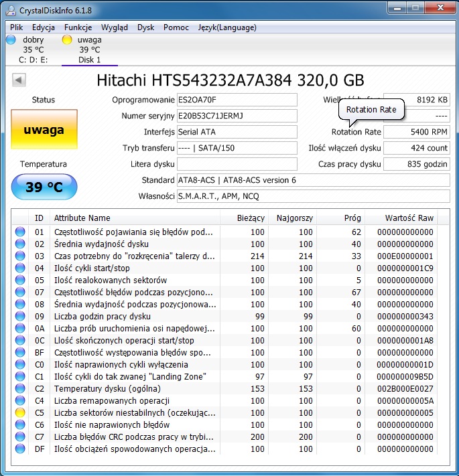Viewport: 459px width, 476px height.
Task: Click the 39 °C temperature button
Action: pyautogui.click(x=44, y=187)
